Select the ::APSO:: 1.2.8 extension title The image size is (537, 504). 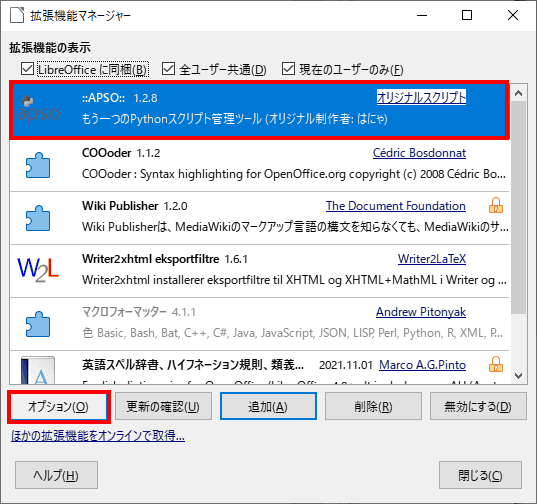tap(120, 98)
